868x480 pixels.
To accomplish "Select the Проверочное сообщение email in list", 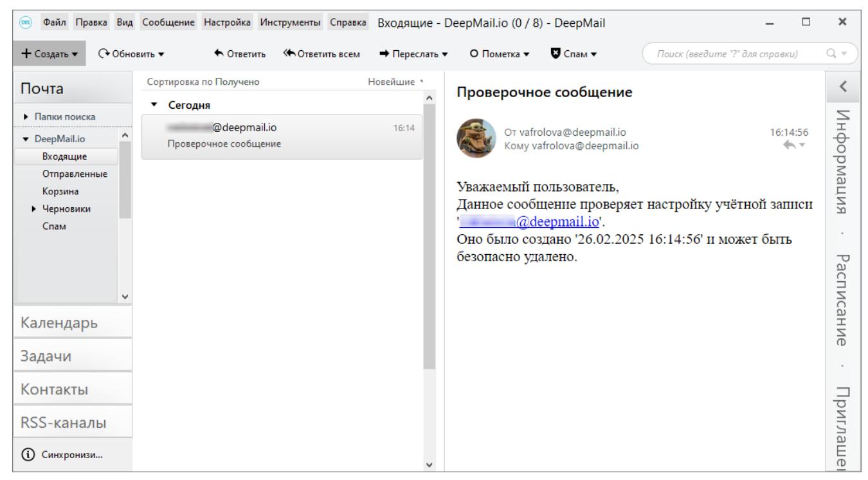I will point(282,136).
